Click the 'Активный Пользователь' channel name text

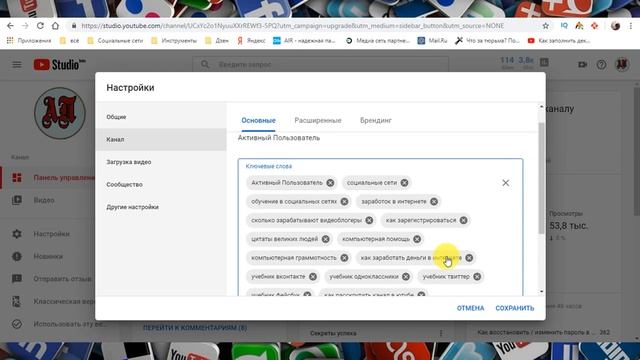(x=279, y=138)
